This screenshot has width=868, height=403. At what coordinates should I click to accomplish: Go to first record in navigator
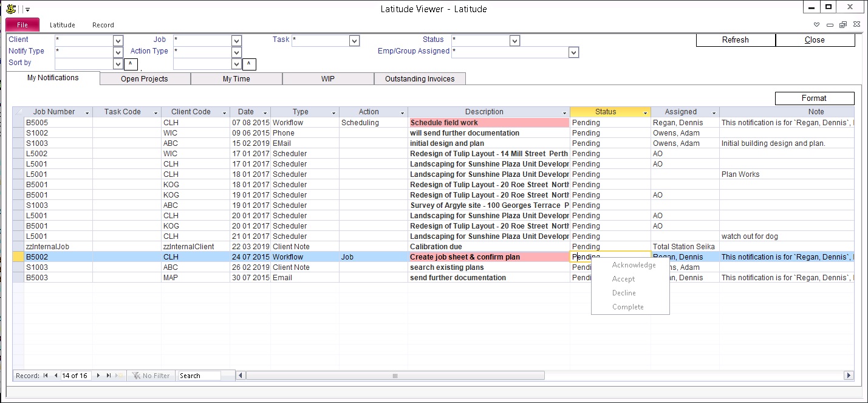point(46,376)
